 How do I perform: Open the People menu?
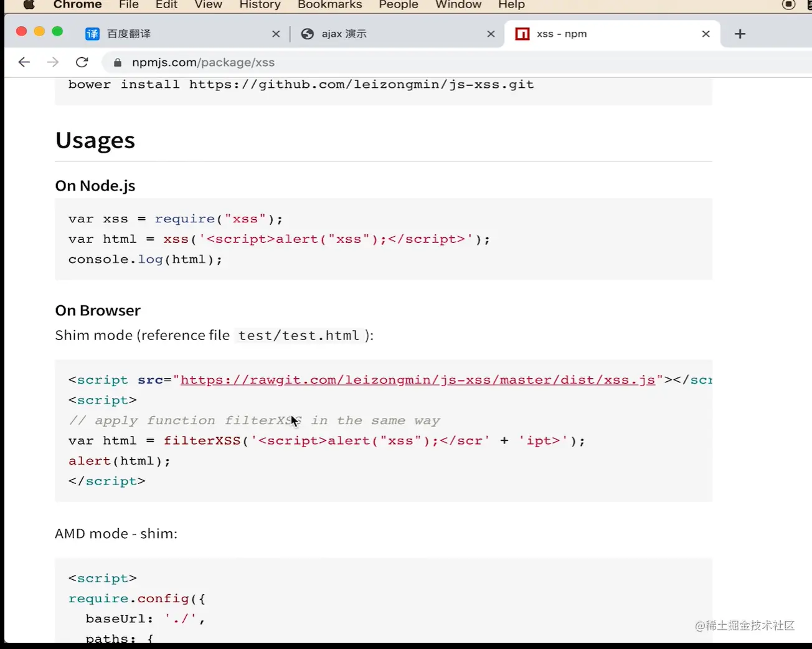(x=399, y=4)
